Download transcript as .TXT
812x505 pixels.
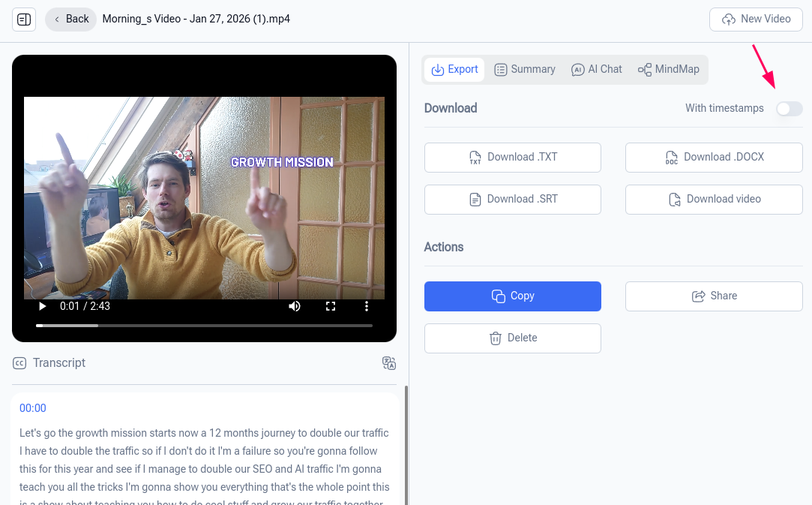pos(513,158)
